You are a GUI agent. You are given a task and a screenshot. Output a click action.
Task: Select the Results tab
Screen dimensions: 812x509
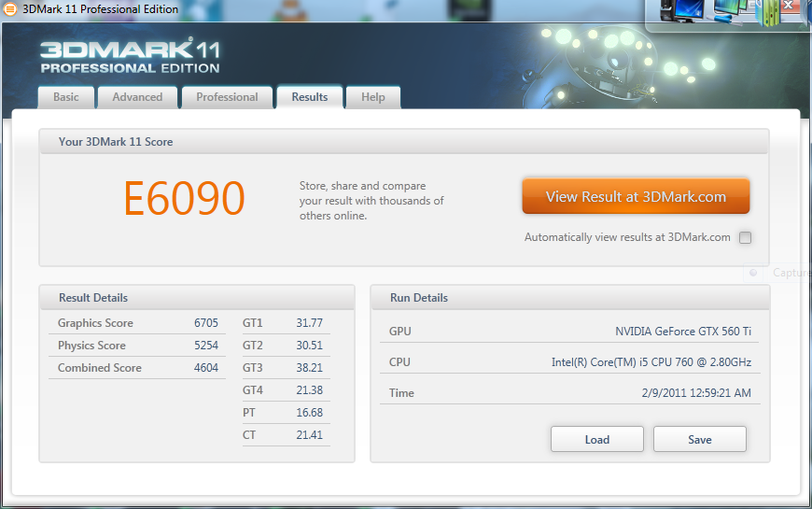[309, 97]
